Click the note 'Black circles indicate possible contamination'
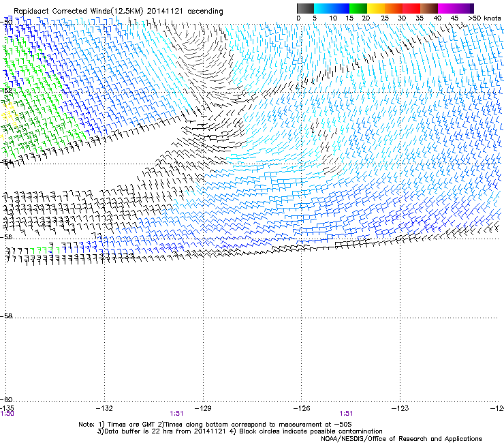The width and height of the screenshot is (504, 443). click(311, 431)
